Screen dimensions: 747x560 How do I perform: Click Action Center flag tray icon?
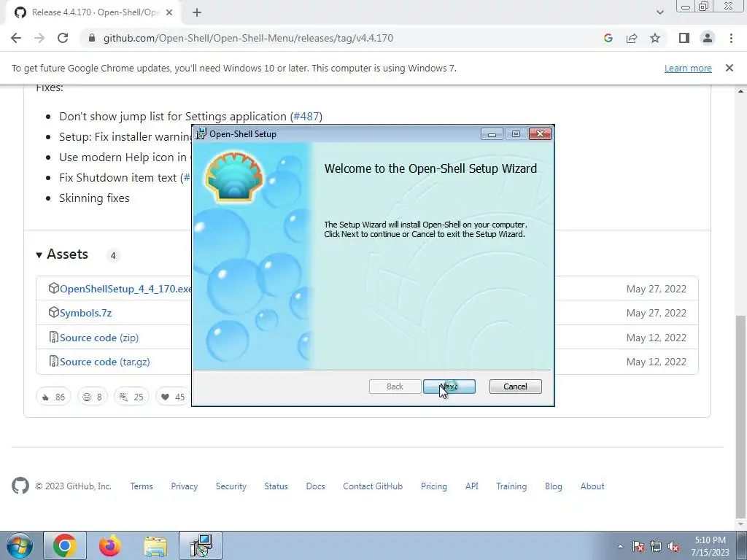638,546
